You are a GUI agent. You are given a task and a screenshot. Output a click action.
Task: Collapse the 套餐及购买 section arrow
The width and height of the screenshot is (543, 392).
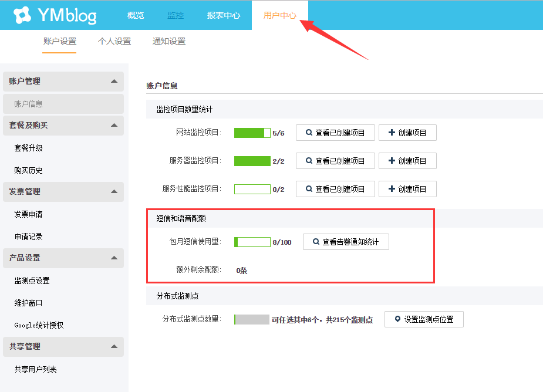coord(114,125)
